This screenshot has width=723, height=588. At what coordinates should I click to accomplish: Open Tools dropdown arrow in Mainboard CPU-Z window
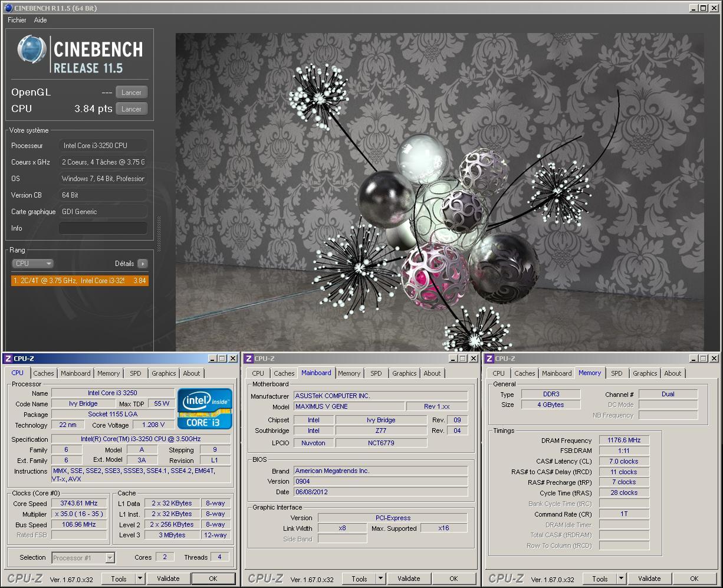pyautogui.click(x=381, y=579)
